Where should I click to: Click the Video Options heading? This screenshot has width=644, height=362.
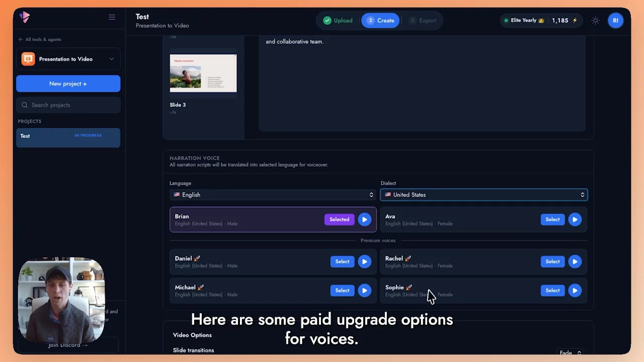tap(192, 335)
